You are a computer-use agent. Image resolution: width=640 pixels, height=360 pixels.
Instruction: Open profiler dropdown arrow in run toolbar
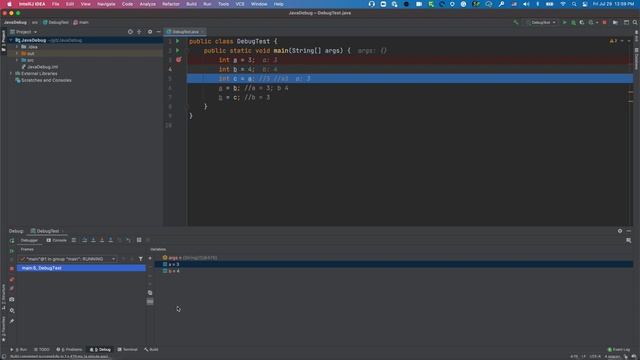pyautogui.click(x=596, y=22)
